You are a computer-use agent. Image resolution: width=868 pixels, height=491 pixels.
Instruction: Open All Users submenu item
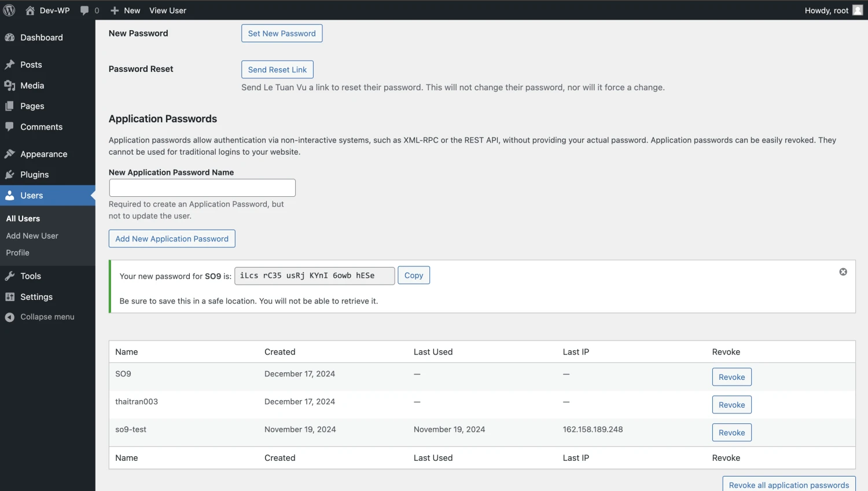coord(23,219)
